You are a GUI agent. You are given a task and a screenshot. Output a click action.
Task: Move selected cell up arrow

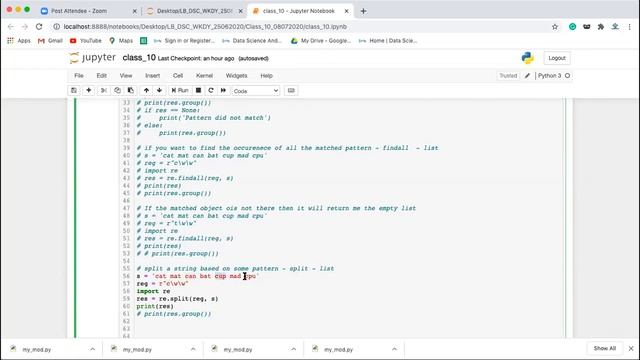(146, 90)
